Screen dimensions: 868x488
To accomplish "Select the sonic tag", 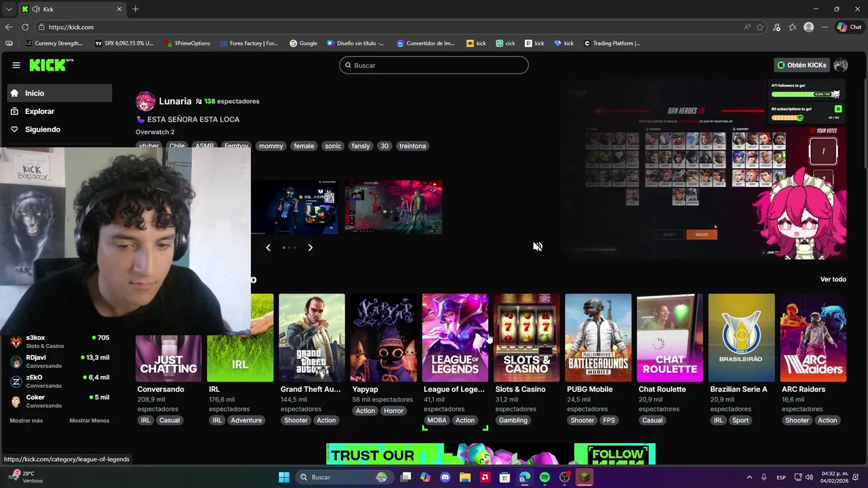I will [x=333, y=146].
